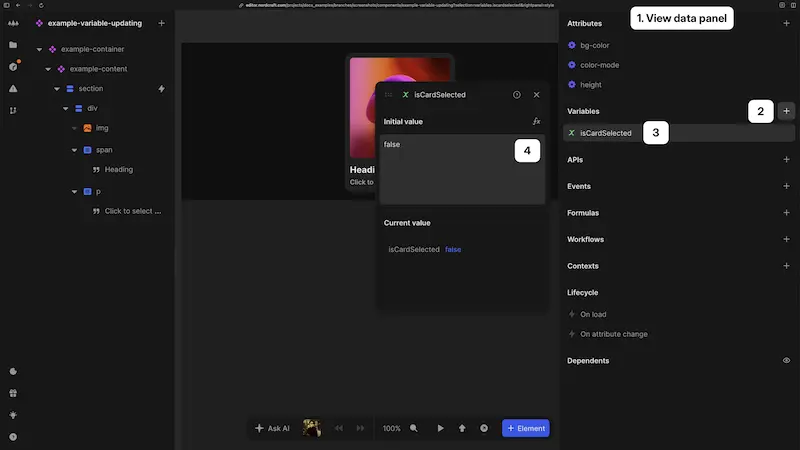Select the 'Click to select ...' text node
The height and width of the screenshot is (450, 800).
click(133, 211)
